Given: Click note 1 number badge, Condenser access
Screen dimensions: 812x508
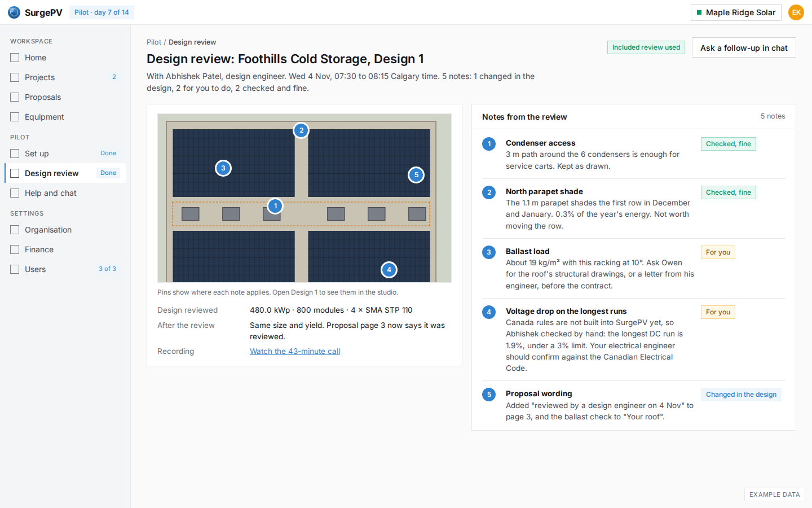Looking at the screenshot, I should (489, 144).
